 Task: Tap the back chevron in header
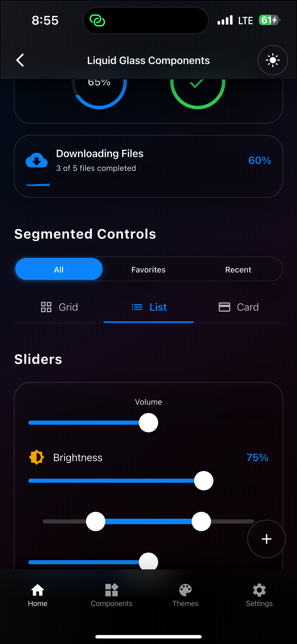[20, 60]
